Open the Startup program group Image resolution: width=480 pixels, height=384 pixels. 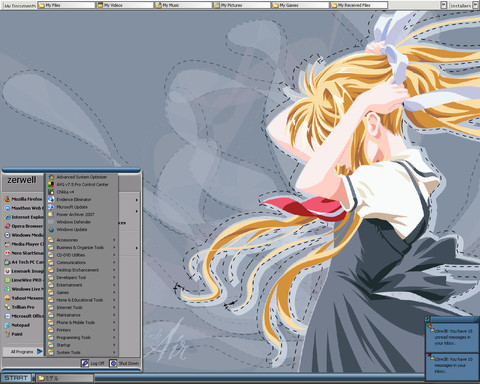coord(82,345)
